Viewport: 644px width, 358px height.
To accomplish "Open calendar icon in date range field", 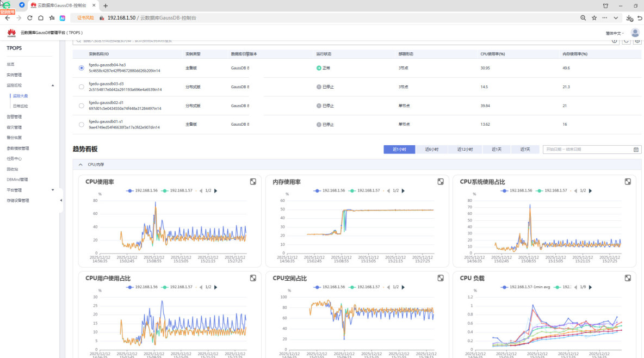I will click(x=636, y=150).
